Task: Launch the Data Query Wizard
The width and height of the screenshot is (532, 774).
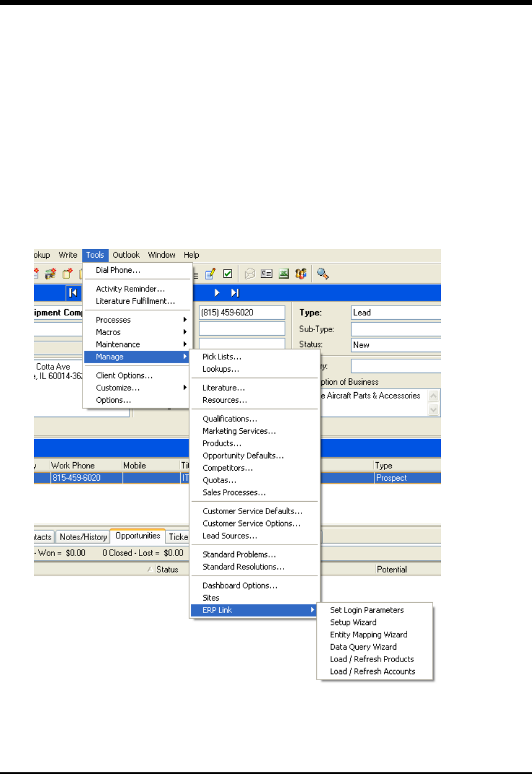Action: pyautogui.click(x=375, y=647)
